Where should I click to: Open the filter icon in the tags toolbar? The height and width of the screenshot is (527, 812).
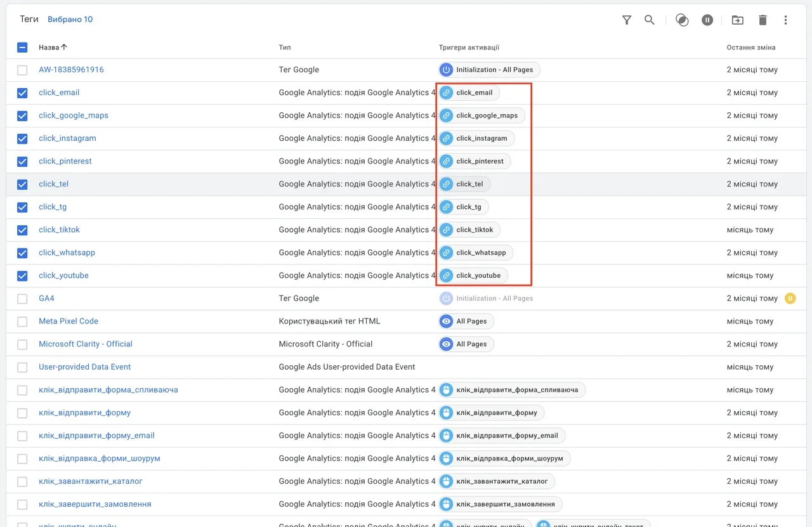[627, 20]
